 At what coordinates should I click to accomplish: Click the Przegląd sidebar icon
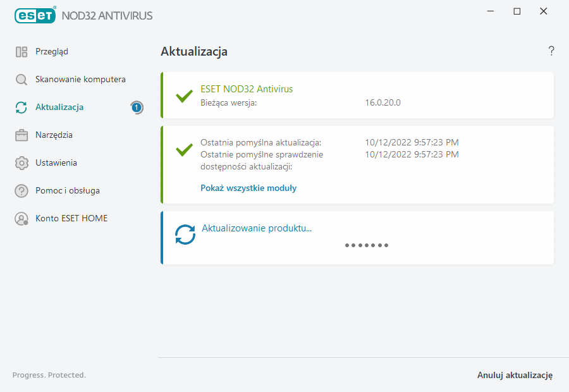[x=21, y=52]
